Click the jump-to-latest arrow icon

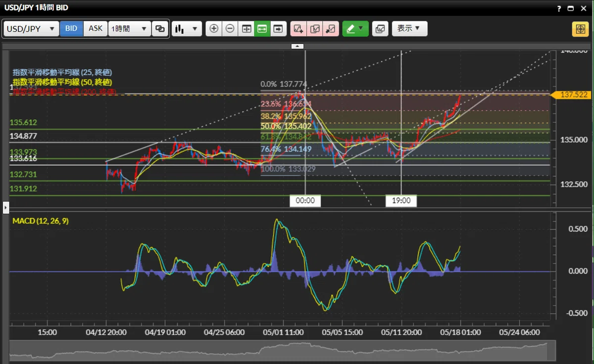click(278, 29)
